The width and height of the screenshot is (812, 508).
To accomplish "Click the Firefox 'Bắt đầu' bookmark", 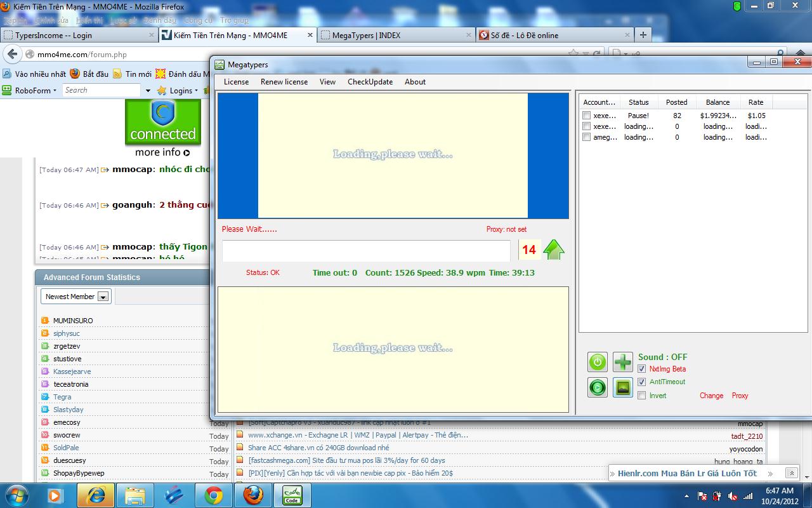I will pos(89,74).
